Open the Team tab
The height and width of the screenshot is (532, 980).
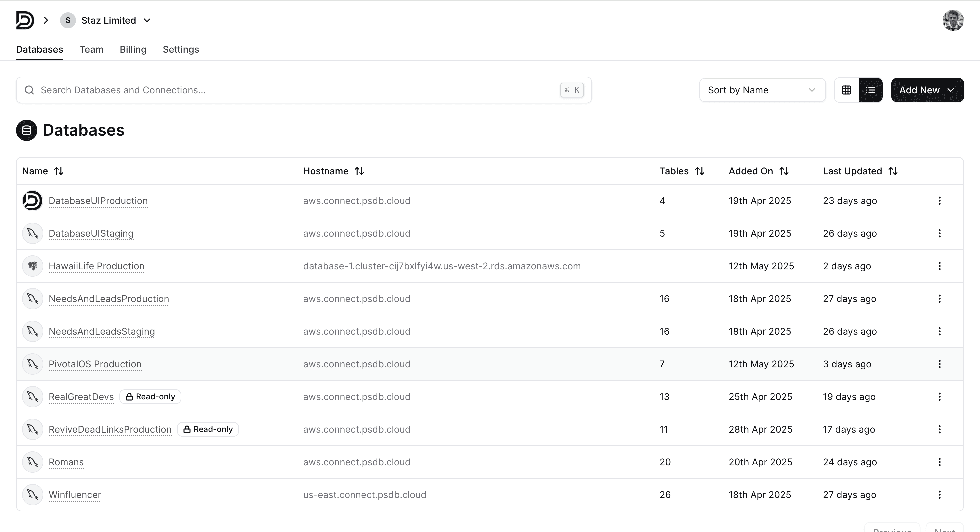[x=91, y=49]
